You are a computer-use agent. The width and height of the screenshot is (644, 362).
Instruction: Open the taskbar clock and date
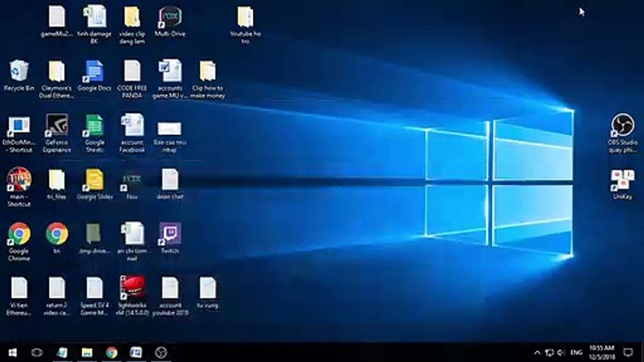point(602,352)
